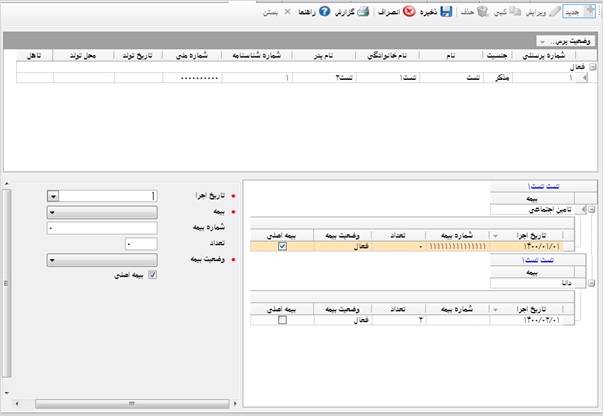The height and width of the screenshot is (416, 603).
Task: Click the Cancel (انصراف) red icon
Action: click(409, 12)
